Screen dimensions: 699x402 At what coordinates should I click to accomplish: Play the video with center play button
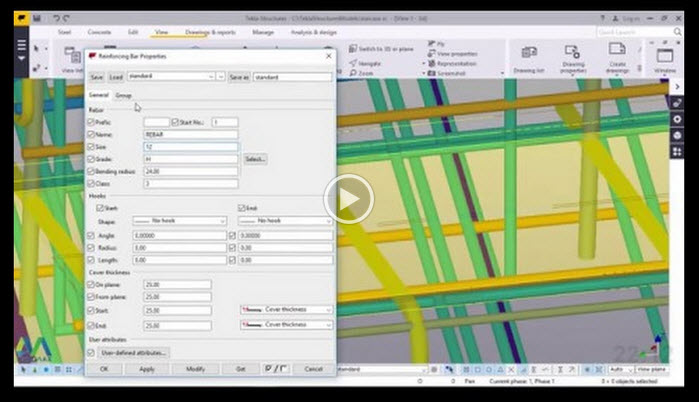tap(349, 199)
